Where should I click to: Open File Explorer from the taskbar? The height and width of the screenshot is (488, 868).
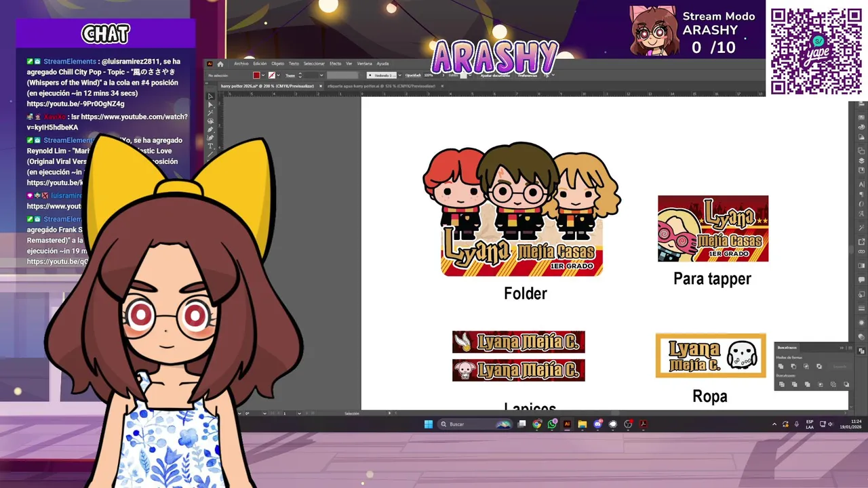tap(582, 424)
